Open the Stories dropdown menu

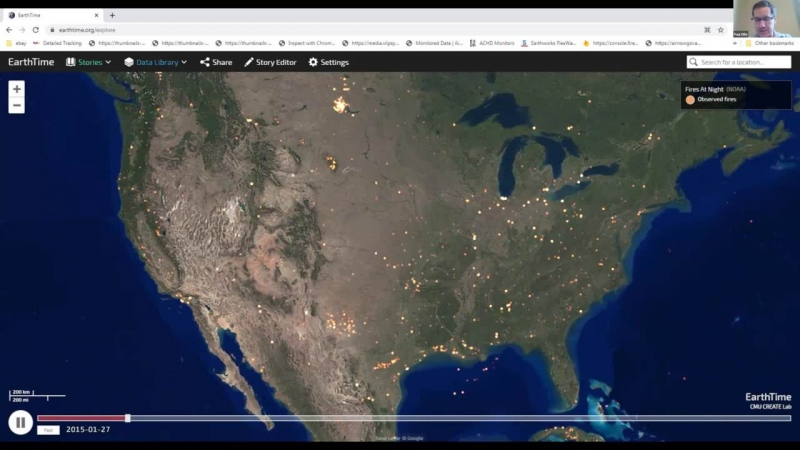coord(89,62)
